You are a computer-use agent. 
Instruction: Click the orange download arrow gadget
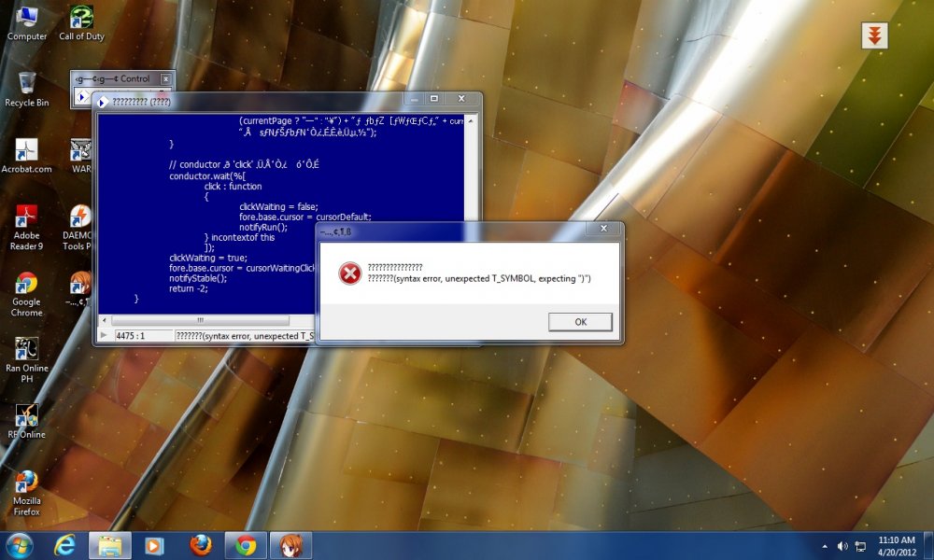click(x=874, y=35)
